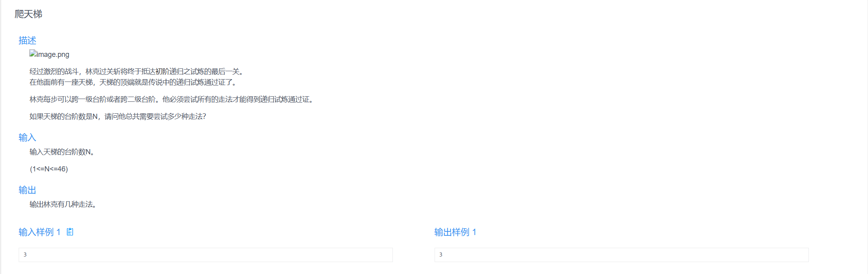Select the 描述 section heading
Screen dimensions: 868x274
[27, 40]
